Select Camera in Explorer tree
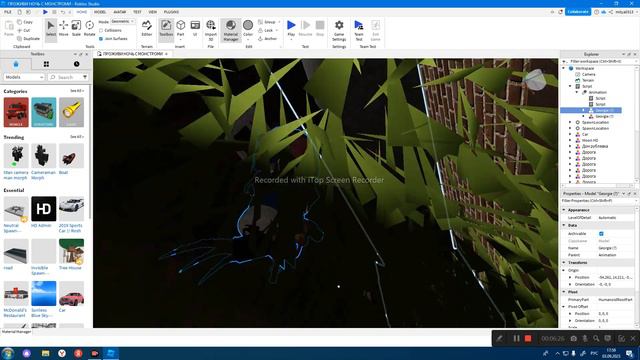Viewport: 640px width, 360px height. 588,74
